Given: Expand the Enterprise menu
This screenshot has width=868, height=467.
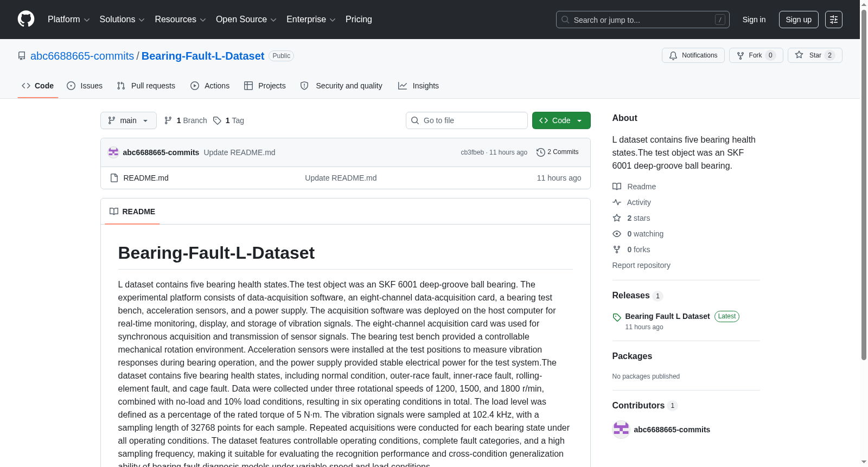Looking at the screenshot, I should 311,20.
